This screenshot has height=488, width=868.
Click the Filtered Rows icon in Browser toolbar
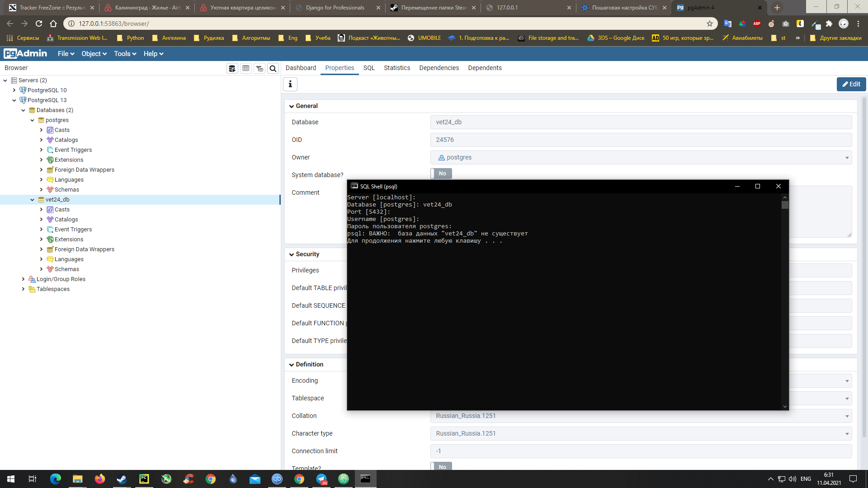pyautogui.click(x=259, y=68)
